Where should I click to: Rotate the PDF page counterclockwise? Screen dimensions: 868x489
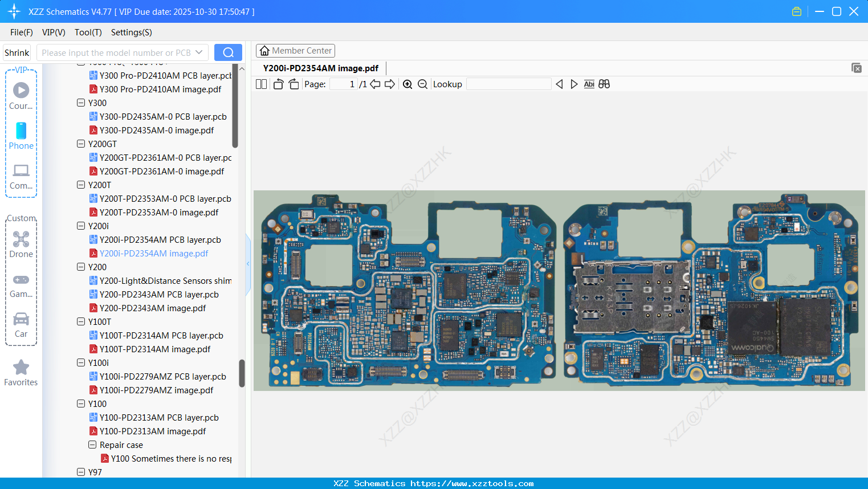click(x=278, y=84)
